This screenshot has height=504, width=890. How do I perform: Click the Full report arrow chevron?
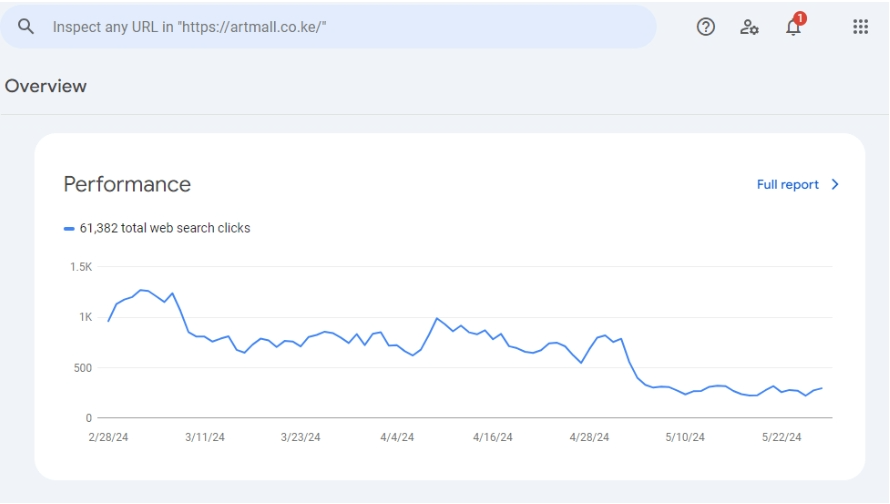pyautogui.click(x=835, y=184)
